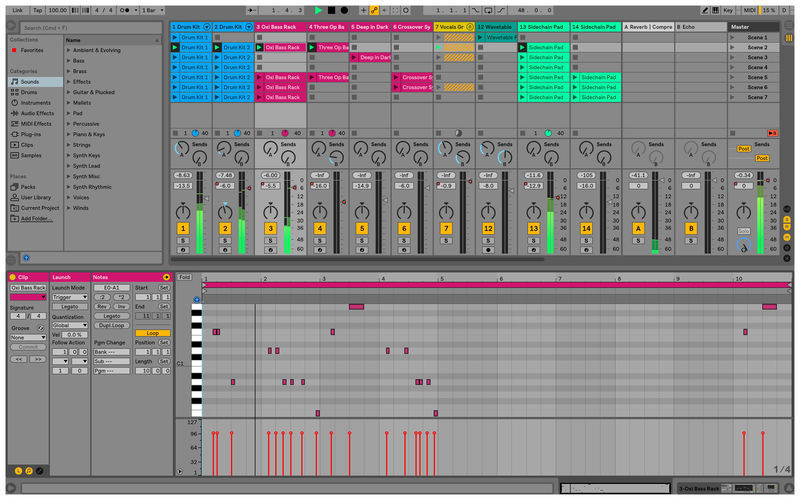Select the 5 Deep in Dark track header
This screenshot has width=800, height=500.
368,27
